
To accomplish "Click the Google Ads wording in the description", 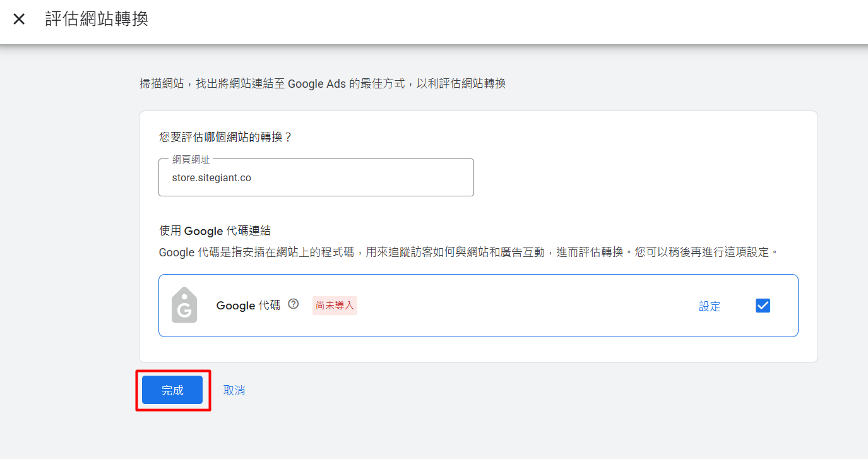I will point(317,83).
